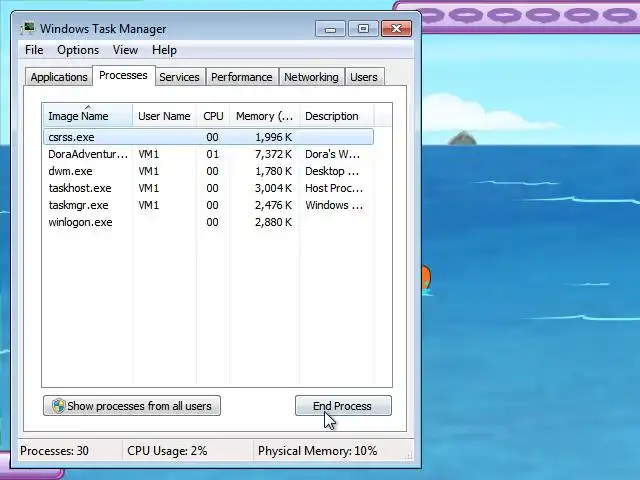Sort by Image Name column header

pyautogui.click(x=88, y=116)
